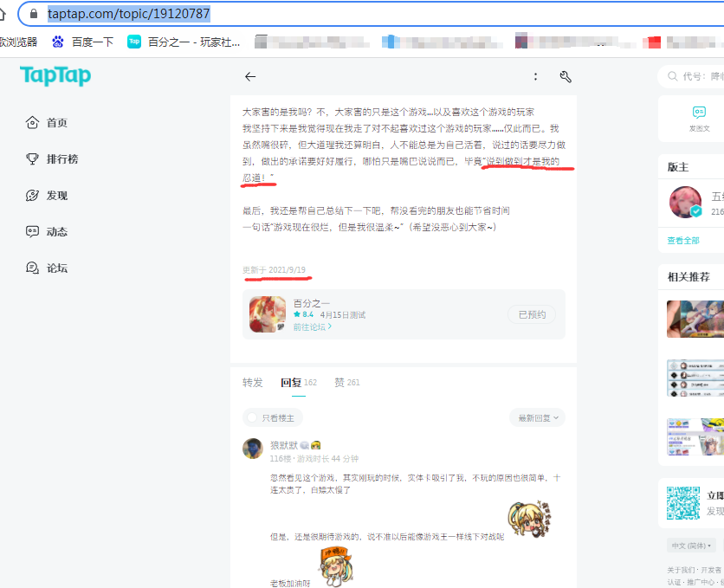724x588 pixels.
Task: Open the 排行榜 trophy icon
Action: click(x=32, y=158)
